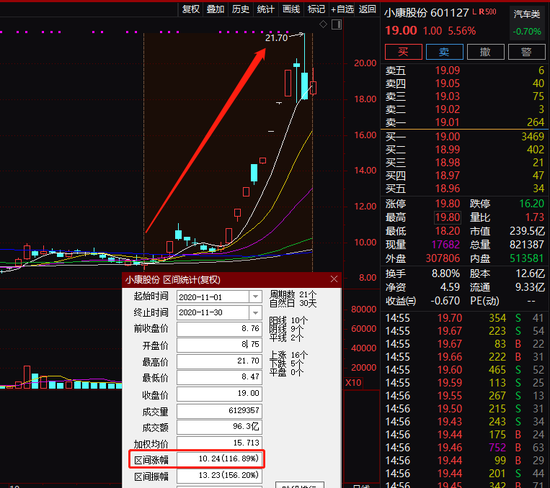Select the 成交额 field showing 96.3亿

219,426
